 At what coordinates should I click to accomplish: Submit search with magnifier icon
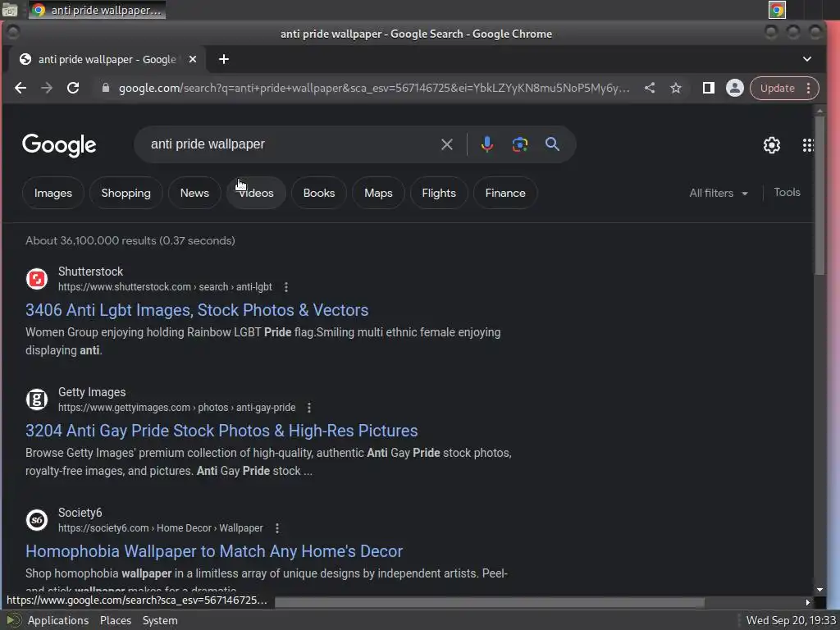pos(552,144)
